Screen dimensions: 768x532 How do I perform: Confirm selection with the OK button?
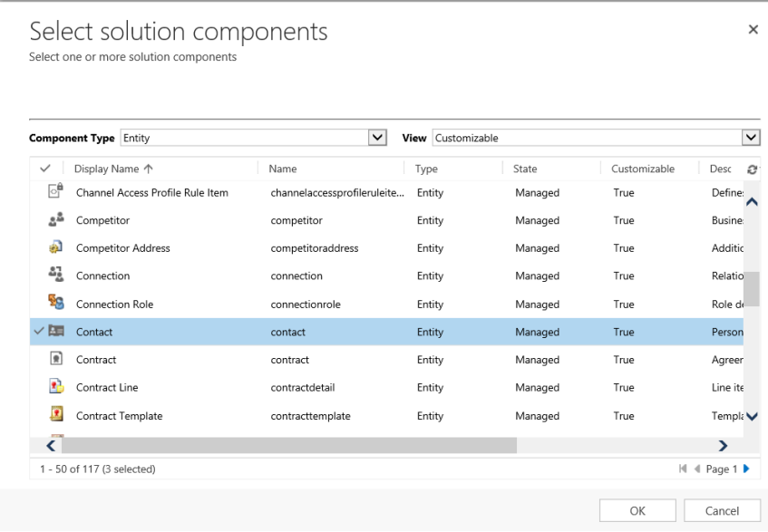(637, 510)
